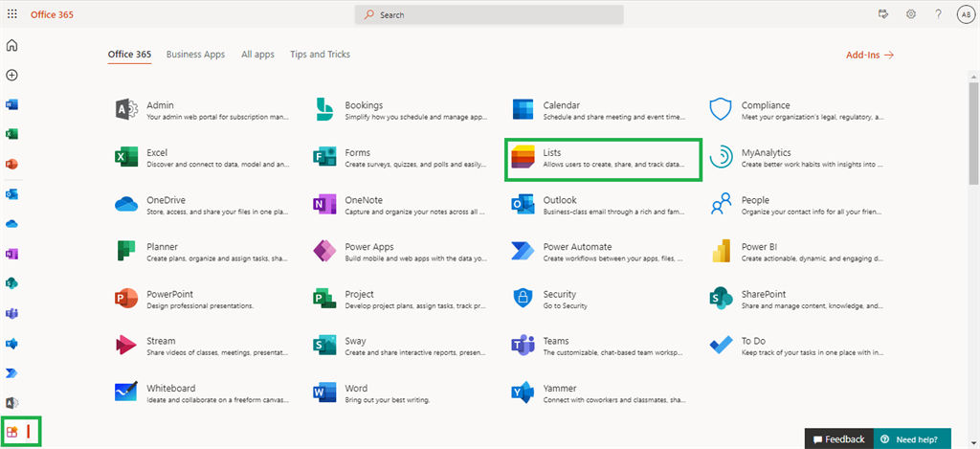Launch the Yammer app tile in grid
980x449 pixels.
598,393
